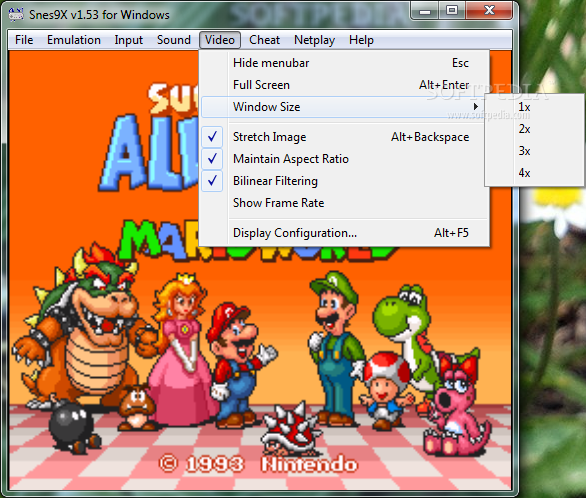Select Full Screen option
This screenshot has width=586, height=498.
coord(345,85)
